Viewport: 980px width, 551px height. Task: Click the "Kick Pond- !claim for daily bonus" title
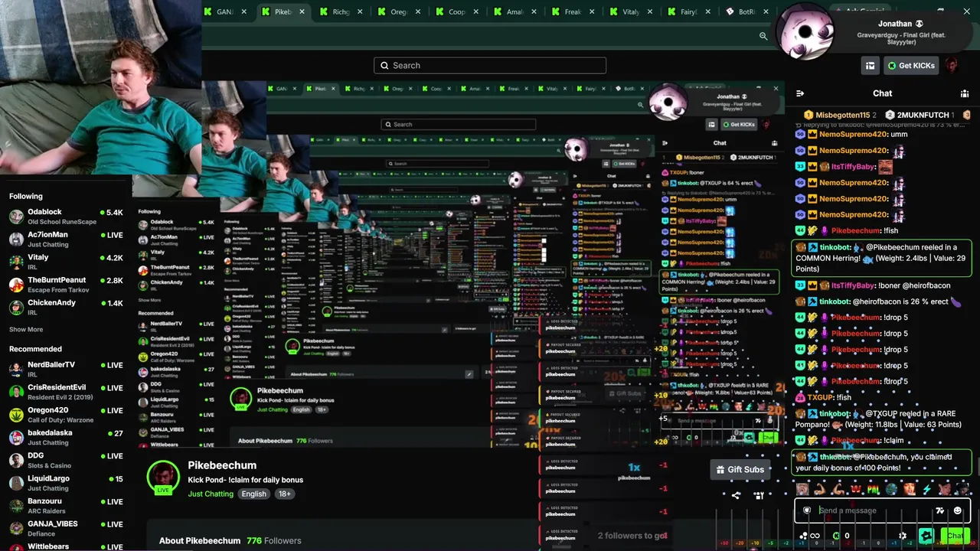point(246,480)
